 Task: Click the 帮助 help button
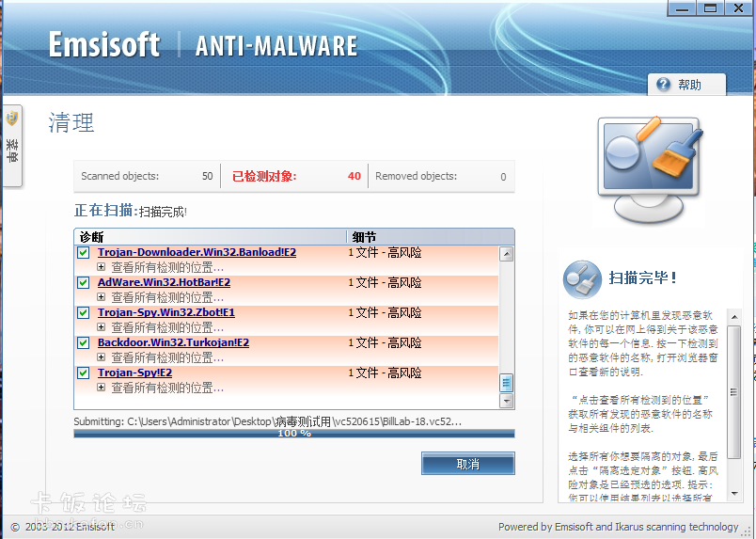coord(686,85)
